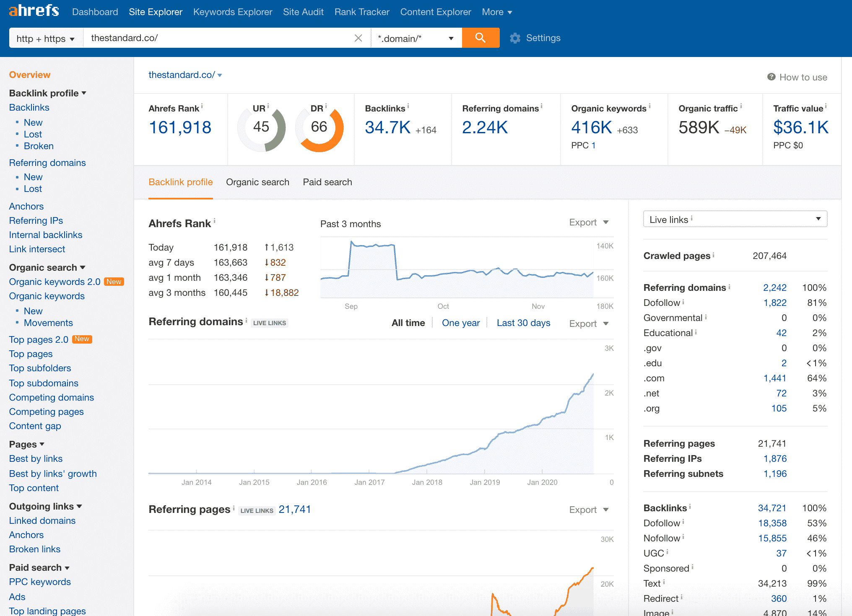Switch to the Organic search tab
852x616 pixels.
pos(257,182)
